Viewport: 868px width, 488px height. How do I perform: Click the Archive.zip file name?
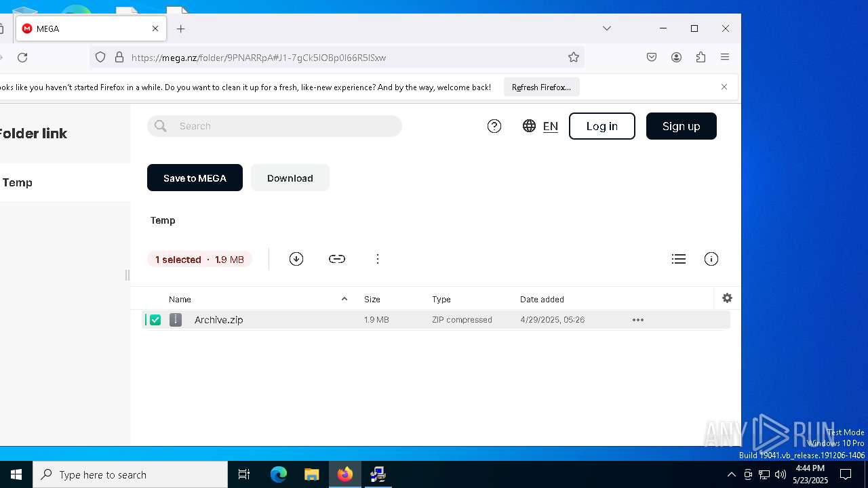click(x=218, y=320)
